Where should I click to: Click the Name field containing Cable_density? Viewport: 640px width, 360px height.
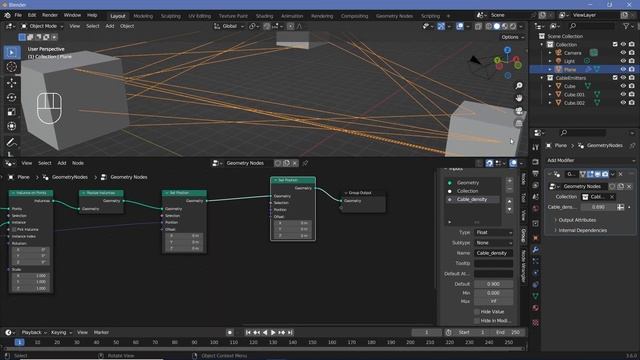(x=493, y=253)
